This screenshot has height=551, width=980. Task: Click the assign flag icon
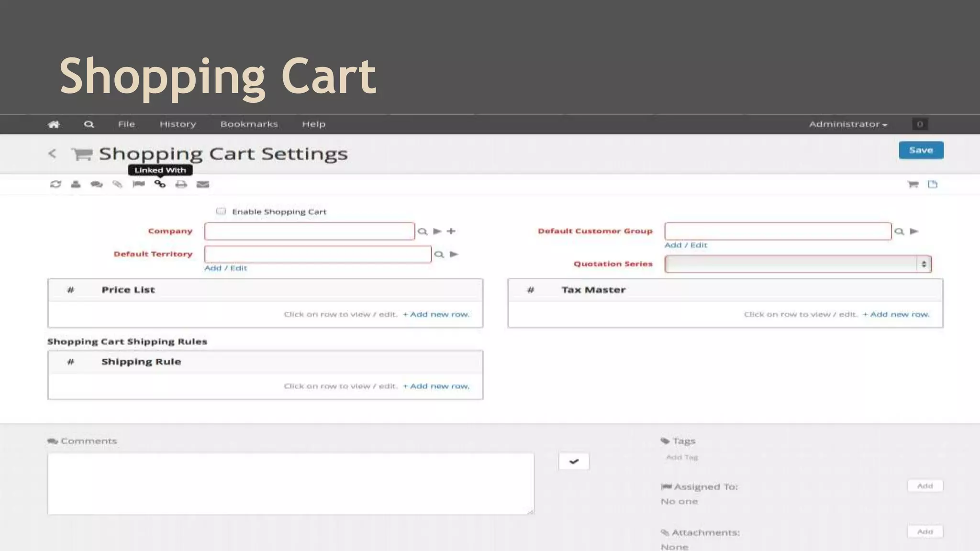[139, 184]
